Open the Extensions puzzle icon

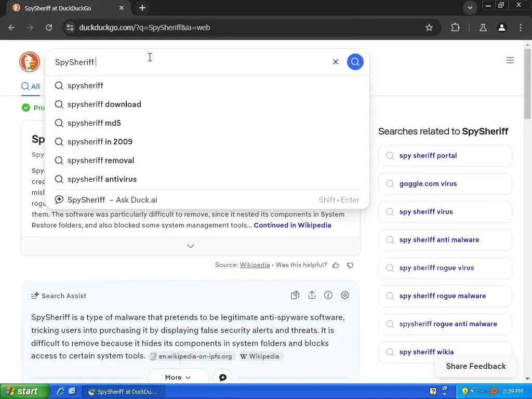[455, 28]
